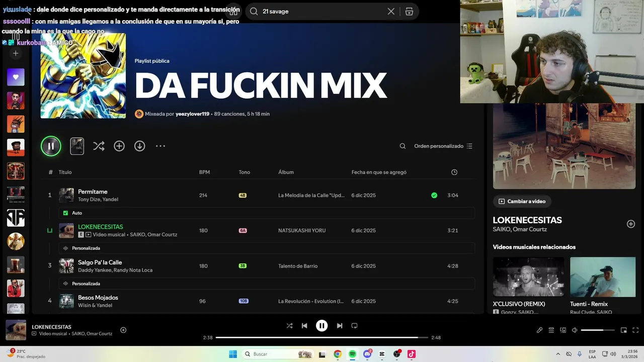Open the Windows Start menu
This screenshot has height=362, width=644.
point(233,354)
